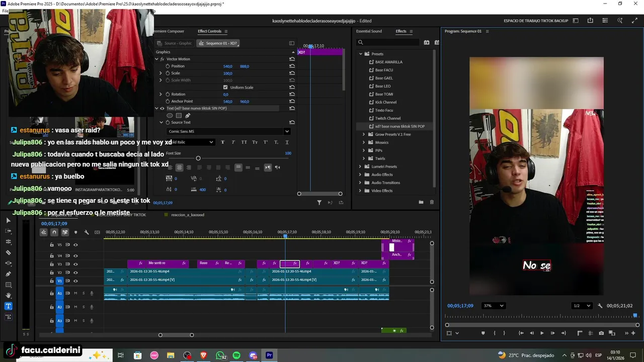Mute the A1 audio track
Image resolution: width=644 pixels, height=362 pixels.
75,293
